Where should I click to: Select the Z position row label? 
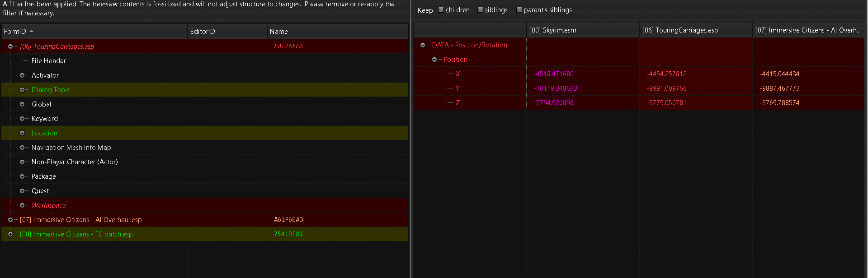pos(458,103)
